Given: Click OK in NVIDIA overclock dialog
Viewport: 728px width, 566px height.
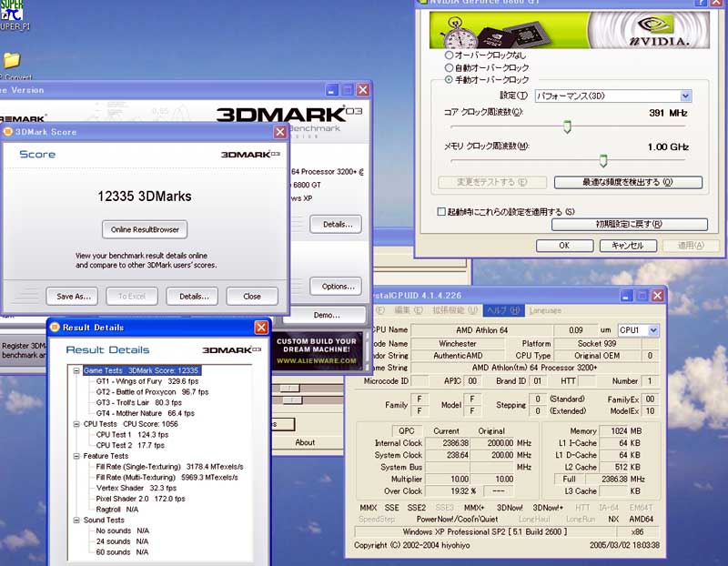Looking at the screenshot, I should [564, 246].
